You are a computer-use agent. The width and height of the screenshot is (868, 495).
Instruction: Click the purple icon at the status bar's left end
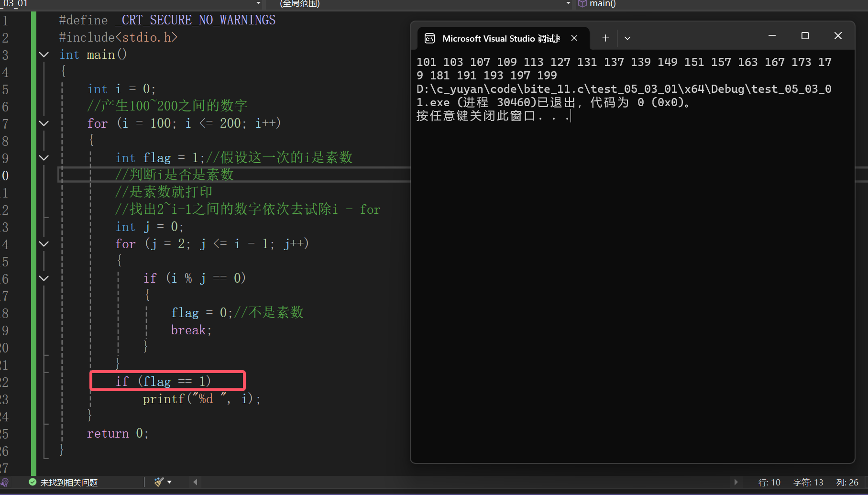click(4, 482)
